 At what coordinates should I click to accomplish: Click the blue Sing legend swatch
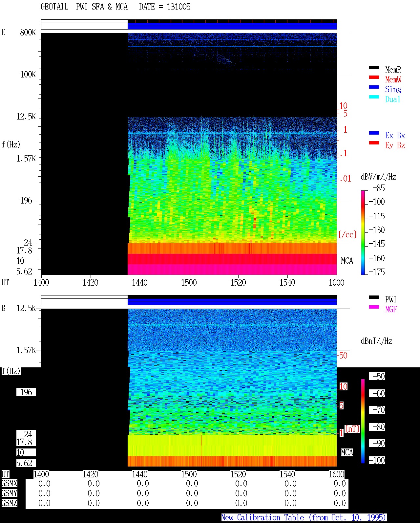coord(374,87)
